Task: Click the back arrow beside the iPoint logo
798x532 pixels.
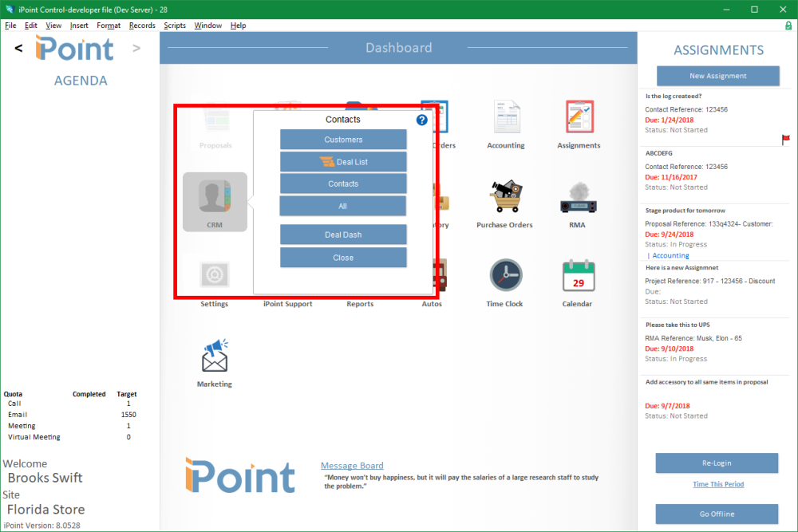Action: [18, 48]
